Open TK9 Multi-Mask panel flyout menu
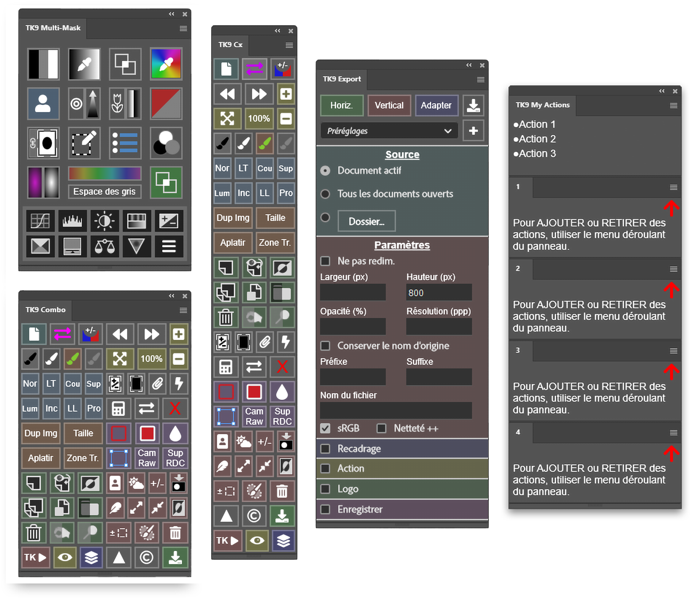This screenshot has height=601, width=700. 183,28
